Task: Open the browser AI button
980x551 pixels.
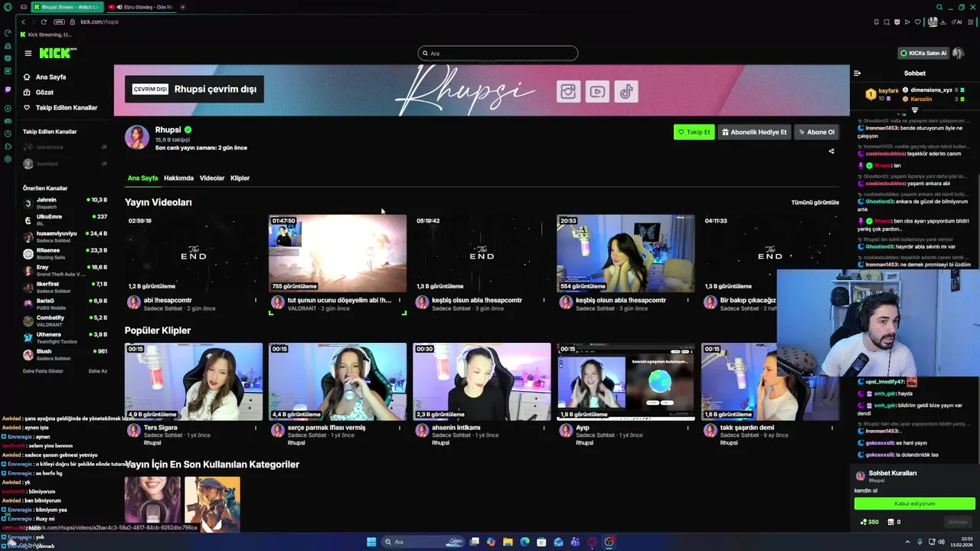Action: [956, 22]
